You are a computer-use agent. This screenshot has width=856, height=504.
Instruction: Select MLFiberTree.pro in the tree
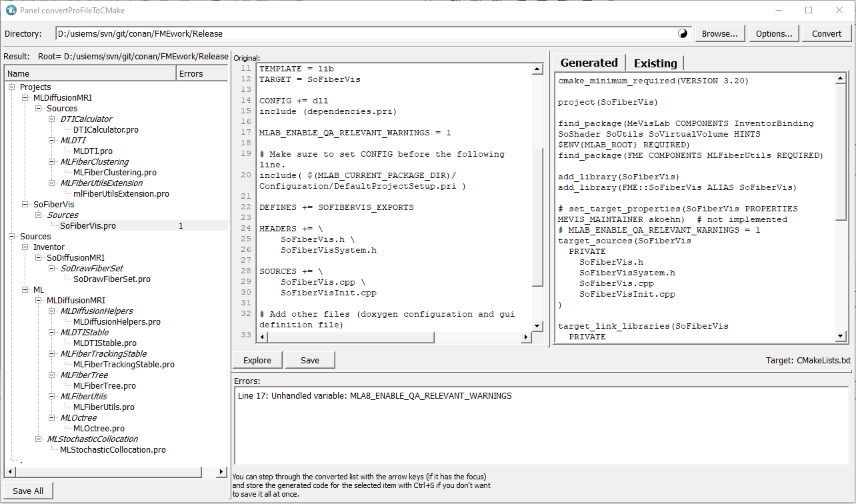104,386
